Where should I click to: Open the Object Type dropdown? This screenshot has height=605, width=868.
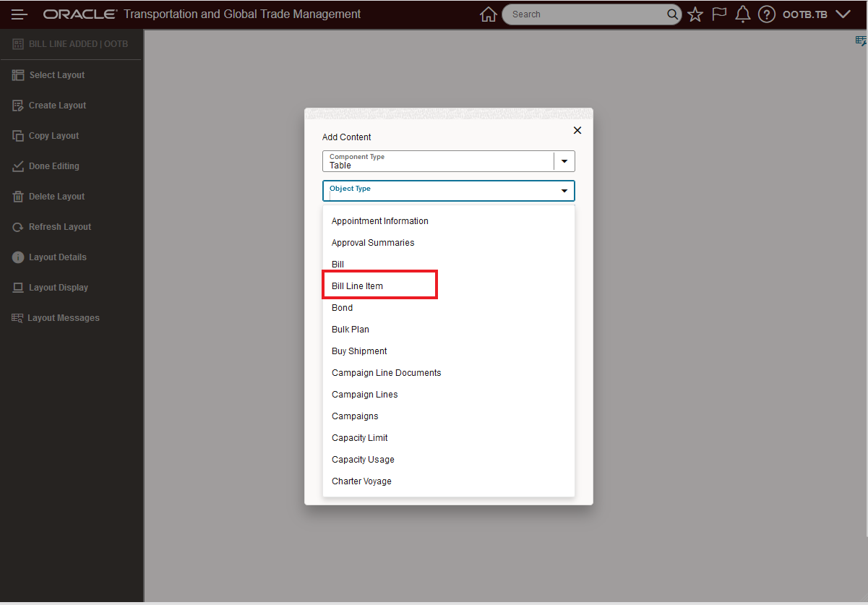(564, 190)
